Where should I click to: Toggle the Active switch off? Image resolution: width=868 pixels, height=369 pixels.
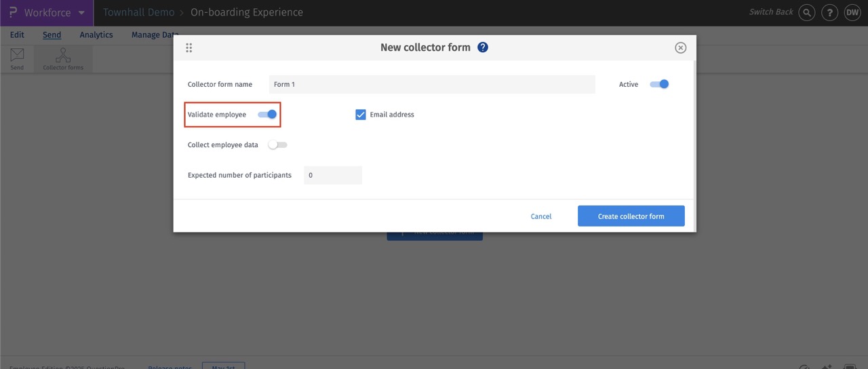click(659, 84)
